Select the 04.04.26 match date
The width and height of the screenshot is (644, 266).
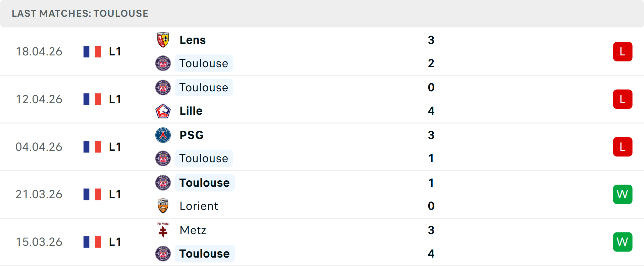click(39, 147)
